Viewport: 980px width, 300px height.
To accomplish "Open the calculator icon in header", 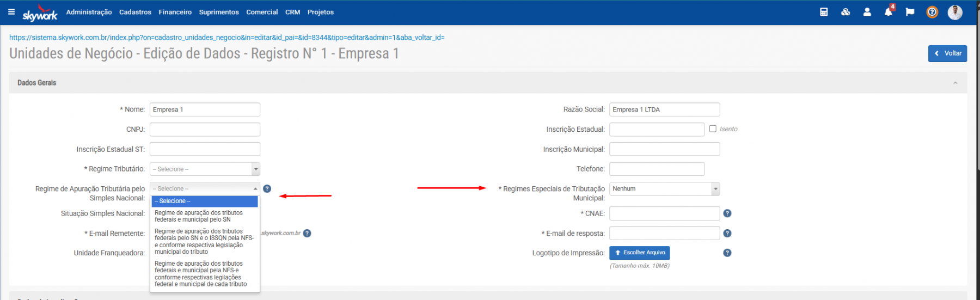I will click(824, 12).
